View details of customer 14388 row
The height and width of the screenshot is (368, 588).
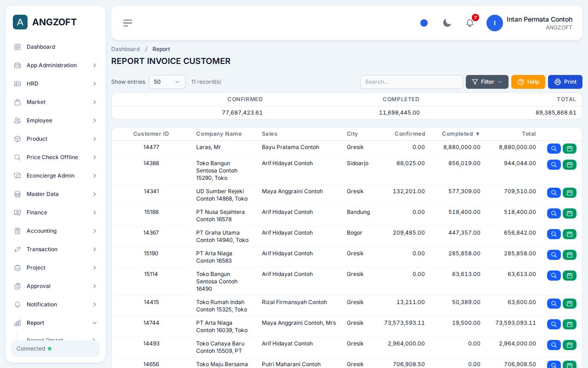(x=554, y=165)
